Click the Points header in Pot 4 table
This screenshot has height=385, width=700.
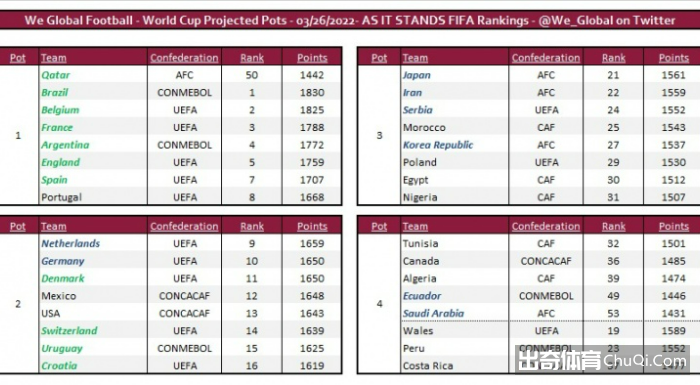coord(674,226)
